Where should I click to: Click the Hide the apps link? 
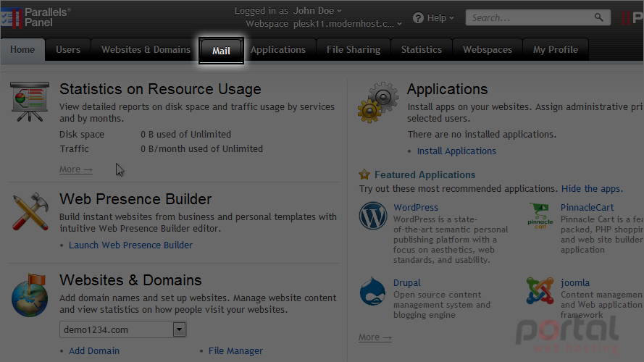coord(593,189)
